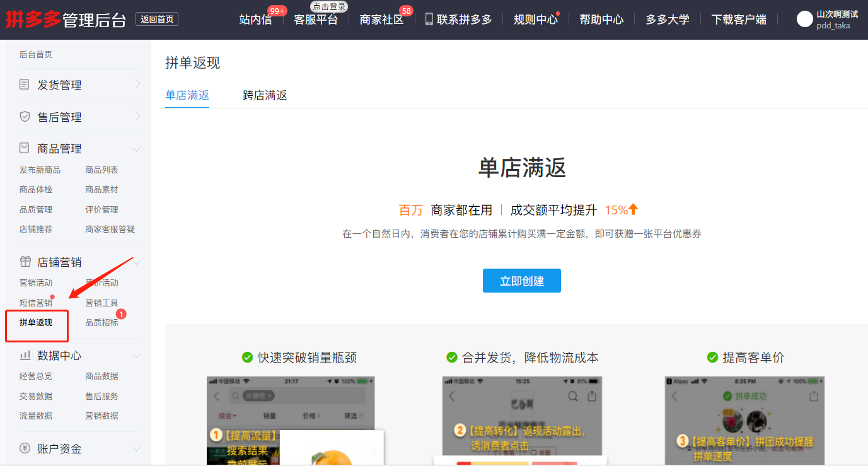Viewport: 868px width, 466px height.
Task: Open 商品体检 in sidebar
Action: point(36,189)
